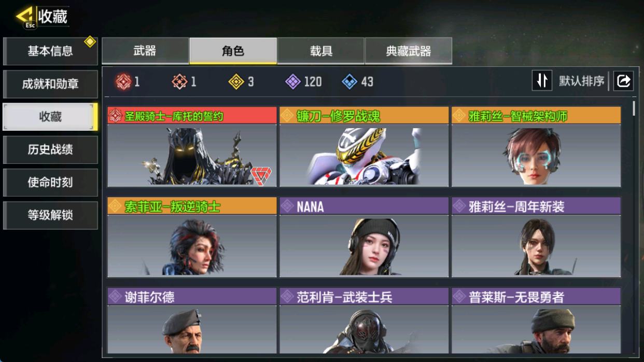Click the vertical scrollbar on the right
This screenshot has height=362, width=644.
point(634,108)
